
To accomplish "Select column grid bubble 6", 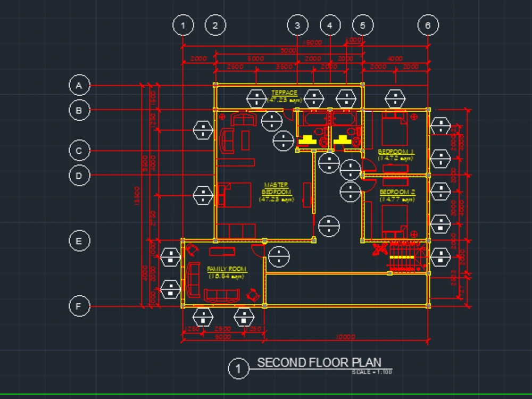I will pyautogui.click(x=428, y=25).
